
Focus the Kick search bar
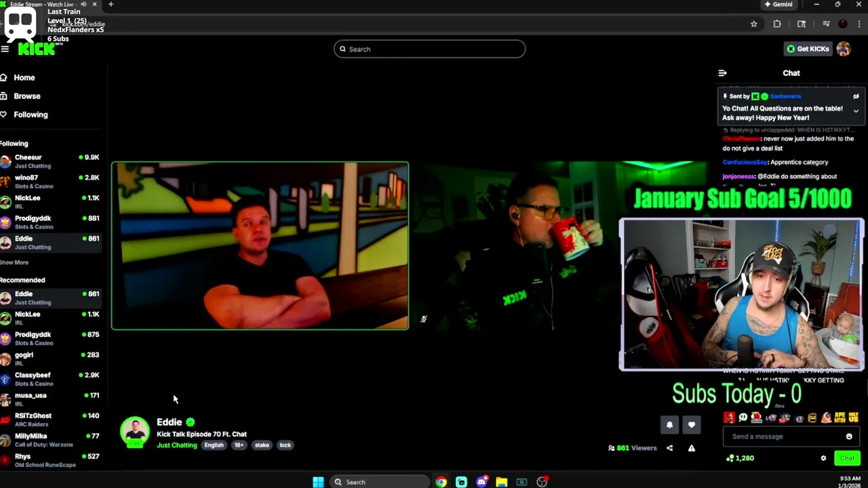pos(429,49)
